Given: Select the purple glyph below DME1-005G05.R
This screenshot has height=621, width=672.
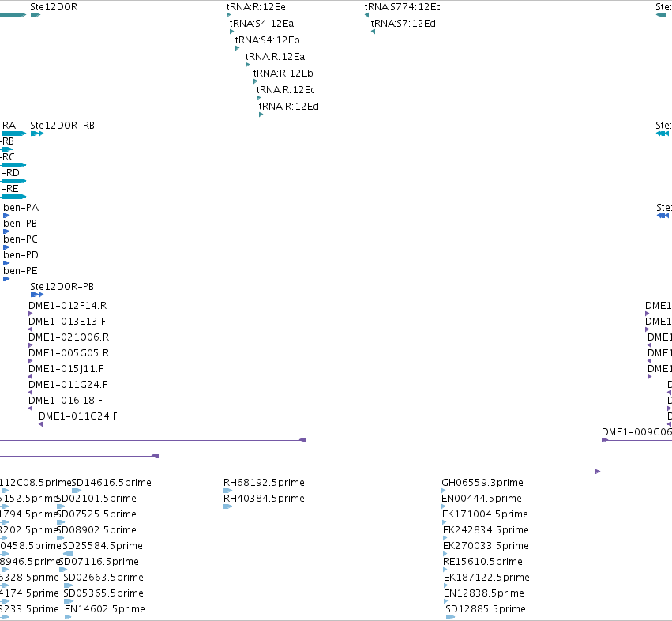Looking at the screenshot, I should click(31, 361).
